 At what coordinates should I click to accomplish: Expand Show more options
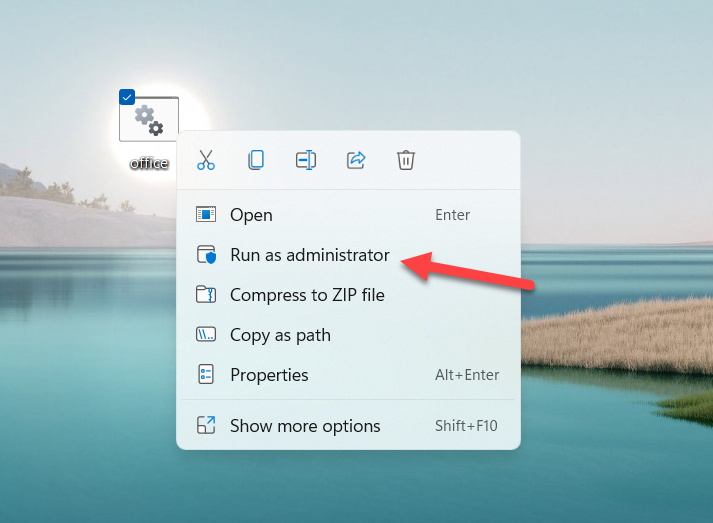(348, 426)
